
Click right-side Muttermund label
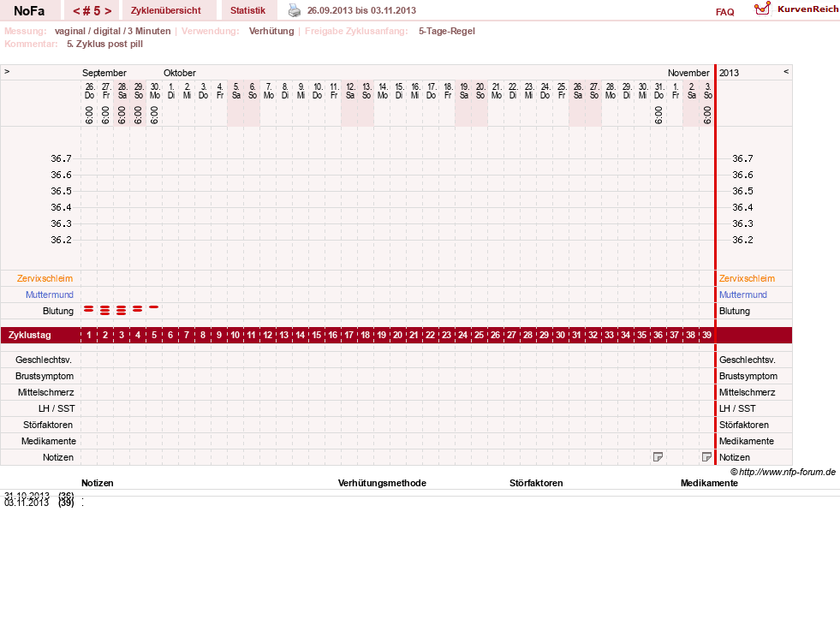[x=743, y=295]
